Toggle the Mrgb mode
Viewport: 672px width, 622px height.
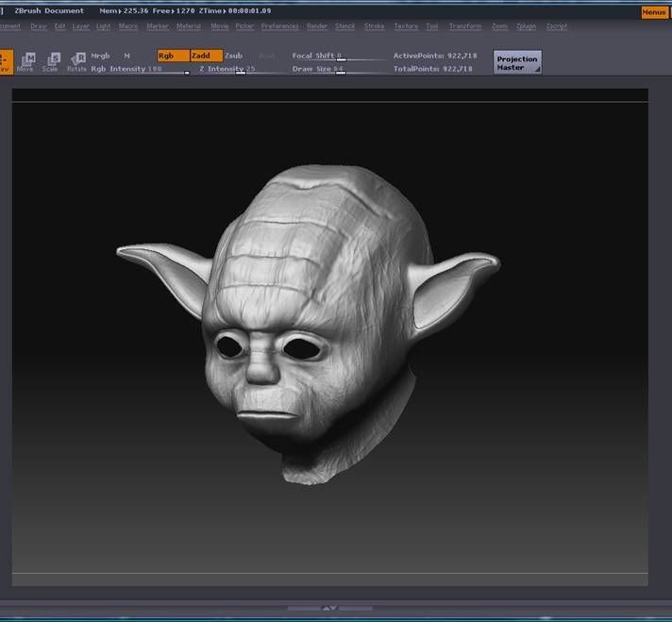(x=100, y=56)
